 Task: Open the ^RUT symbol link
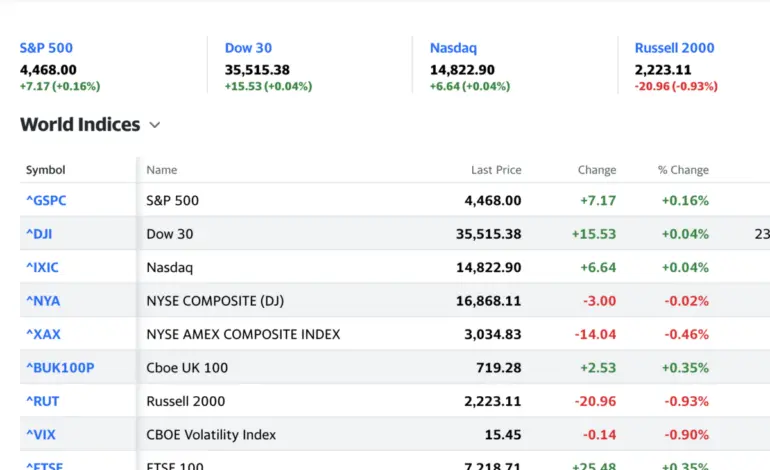point(42,401)
